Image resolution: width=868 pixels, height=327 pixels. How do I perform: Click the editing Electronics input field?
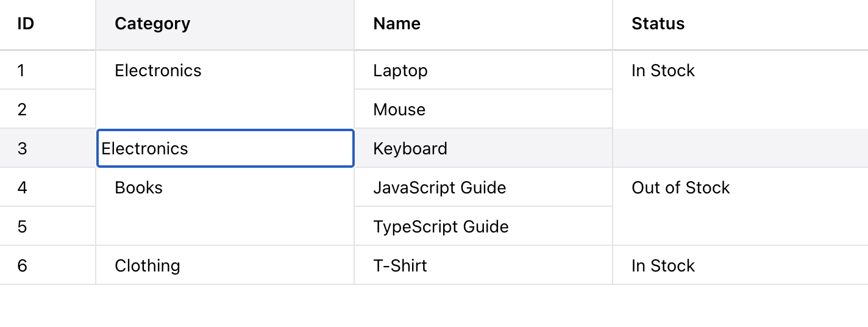(x=225, y=148)
